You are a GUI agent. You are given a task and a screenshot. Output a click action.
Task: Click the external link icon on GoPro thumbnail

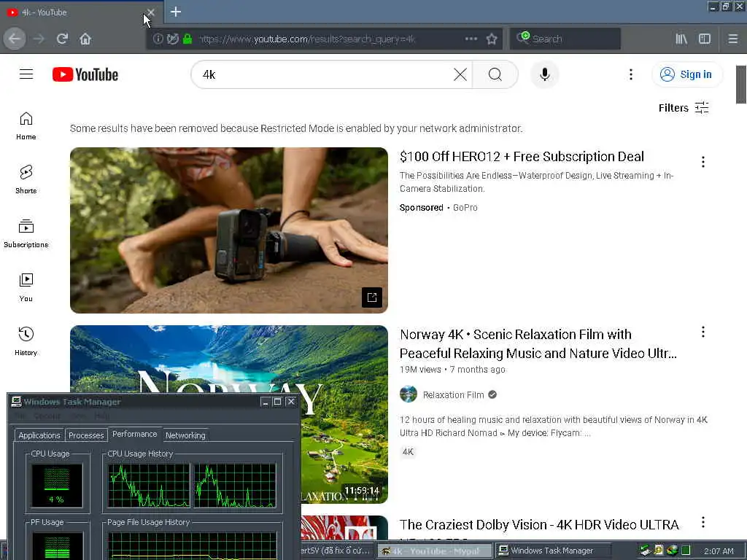tap(372, 297)
